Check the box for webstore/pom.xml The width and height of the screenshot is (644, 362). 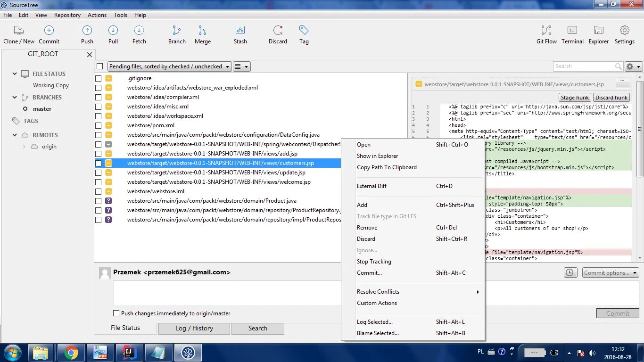pyautogui.click(x=99, y=125)
